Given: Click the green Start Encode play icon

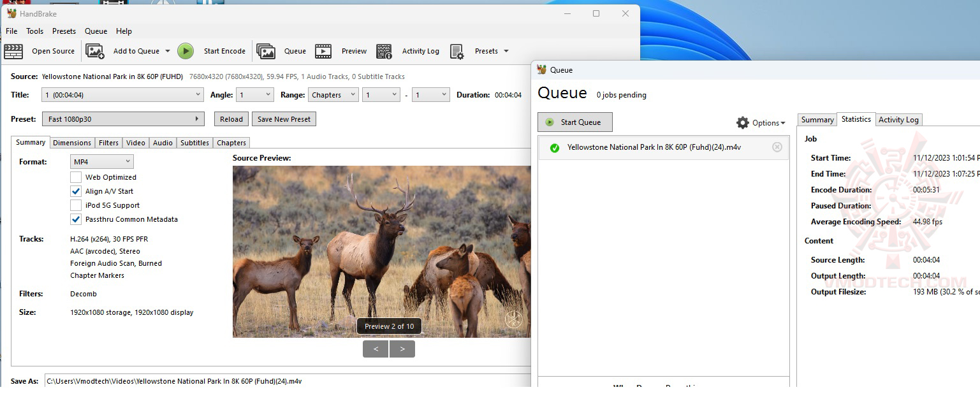Looking at the screenshot, I should pos(186,51).
